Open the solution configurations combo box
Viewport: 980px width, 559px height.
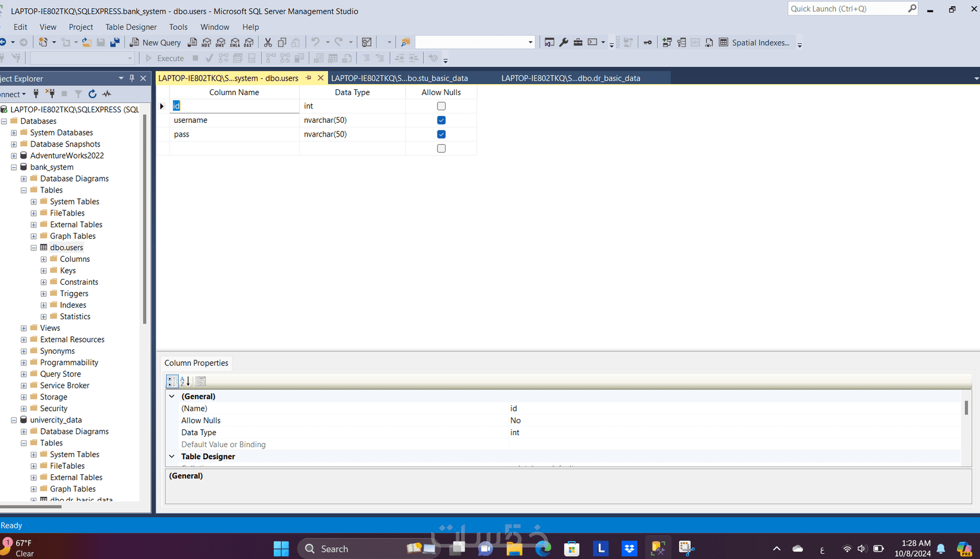[474, 43]
